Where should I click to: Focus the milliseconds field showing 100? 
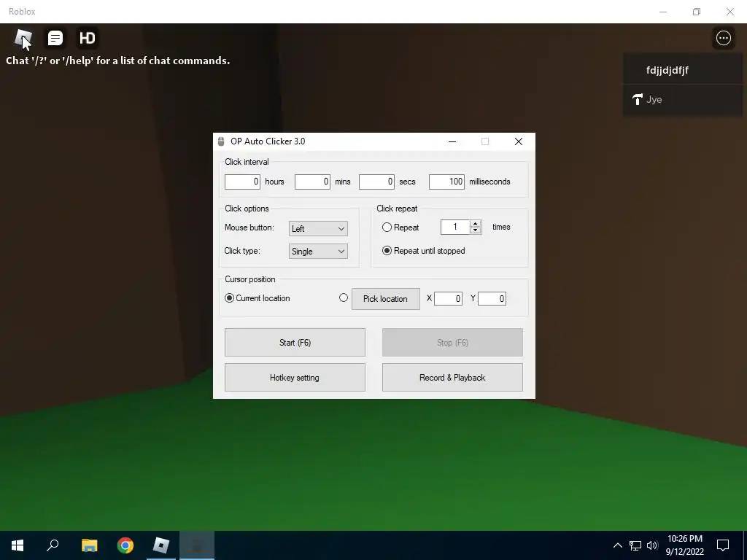point(446,182)
